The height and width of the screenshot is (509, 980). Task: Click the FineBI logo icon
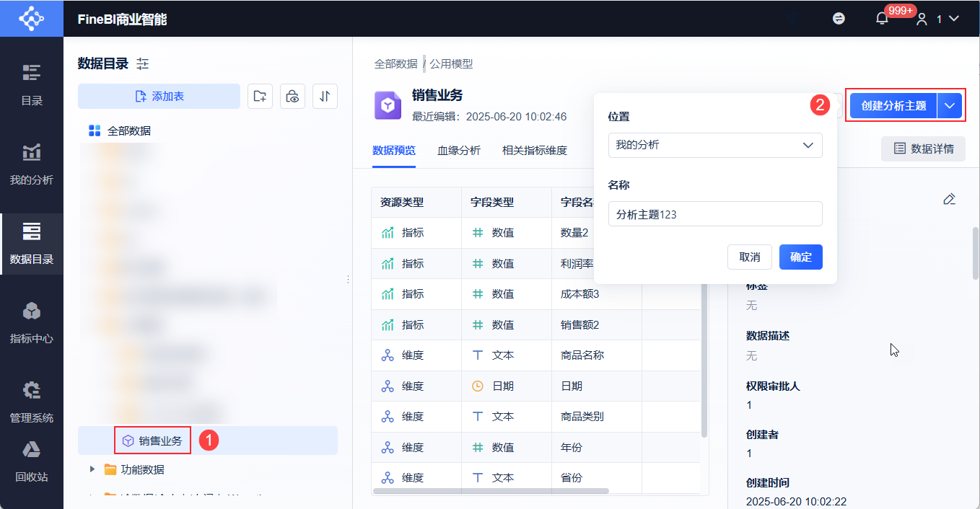tap(31, 18)
